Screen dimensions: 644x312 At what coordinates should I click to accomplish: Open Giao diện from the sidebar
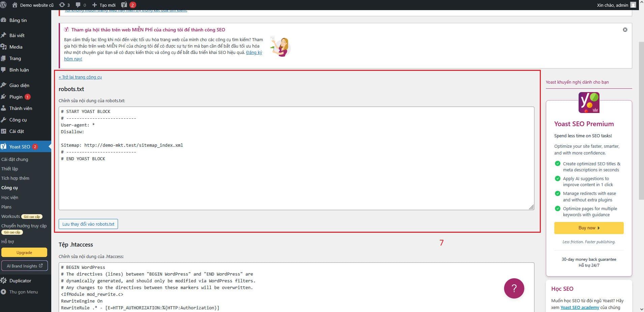coord(19,85)
